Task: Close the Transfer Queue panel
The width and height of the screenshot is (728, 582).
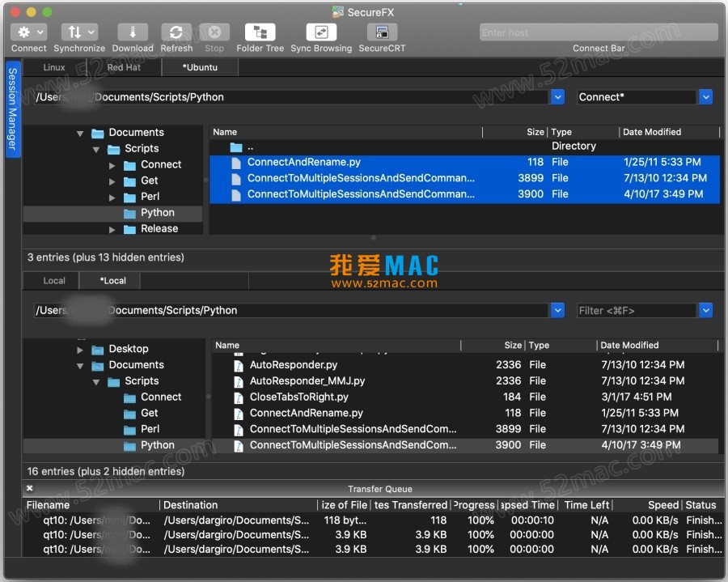Action: point(30,488)
